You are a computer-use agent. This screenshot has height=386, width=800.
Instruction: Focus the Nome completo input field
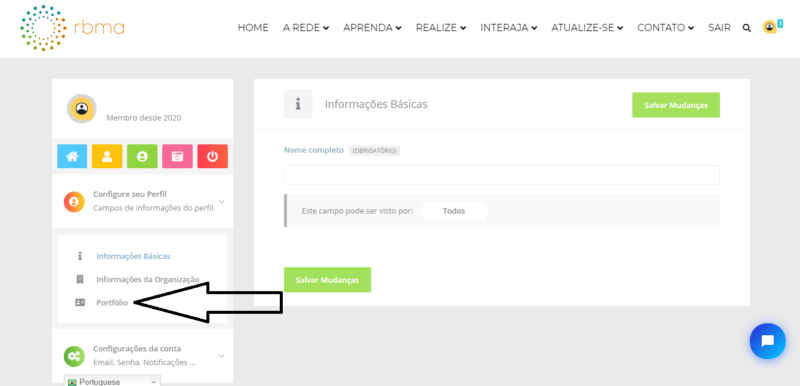[502, 174]
